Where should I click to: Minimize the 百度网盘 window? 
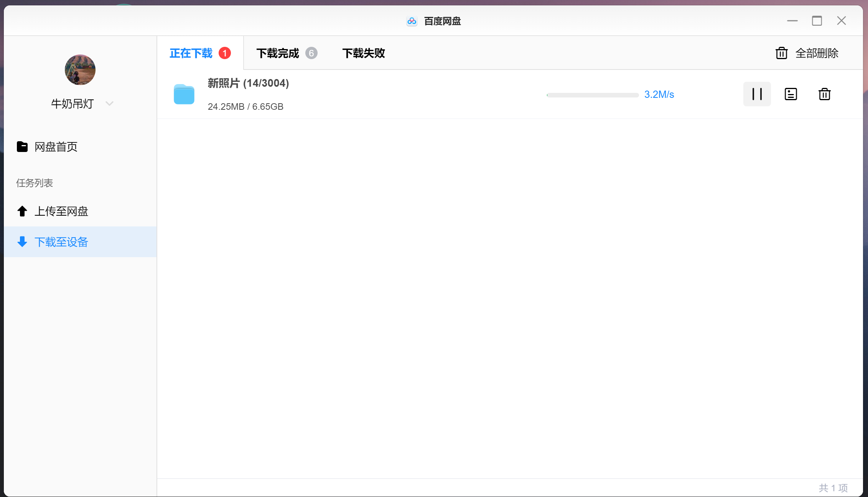pyautogui.click(x=792, y=21)
